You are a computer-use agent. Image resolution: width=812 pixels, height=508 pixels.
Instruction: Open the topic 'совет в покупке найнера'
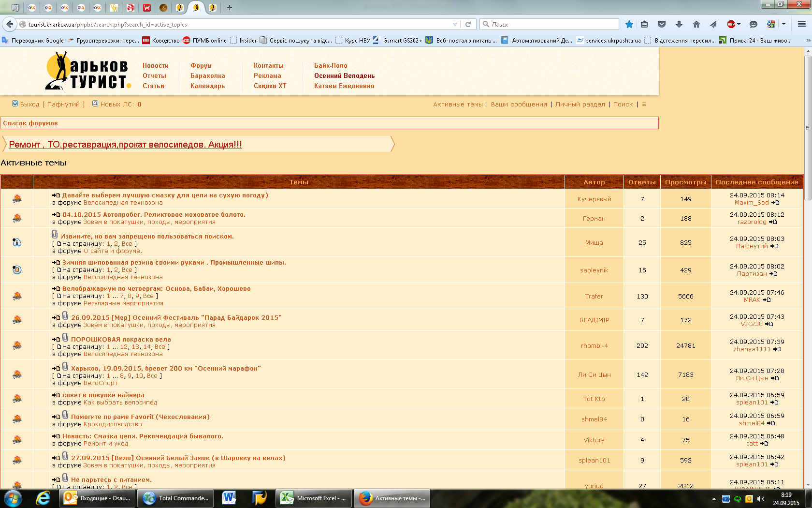click(103, 395)
